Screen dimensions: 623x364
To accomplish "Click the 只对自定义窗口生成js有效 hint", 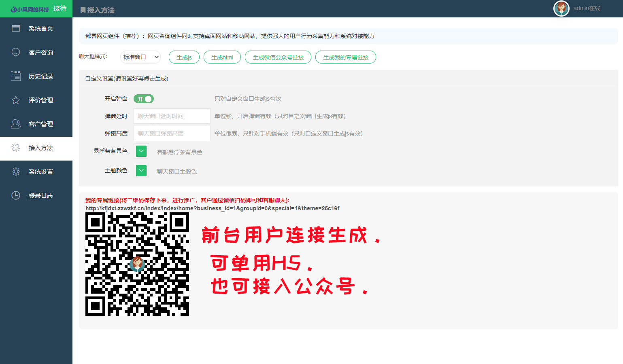I will (x=248, y=99).
